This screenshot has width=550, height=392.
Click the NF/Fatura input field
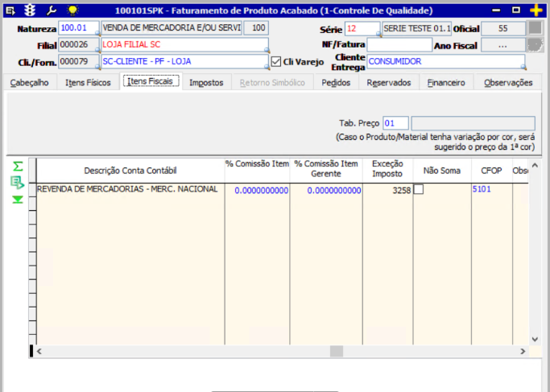coord(399,45)
